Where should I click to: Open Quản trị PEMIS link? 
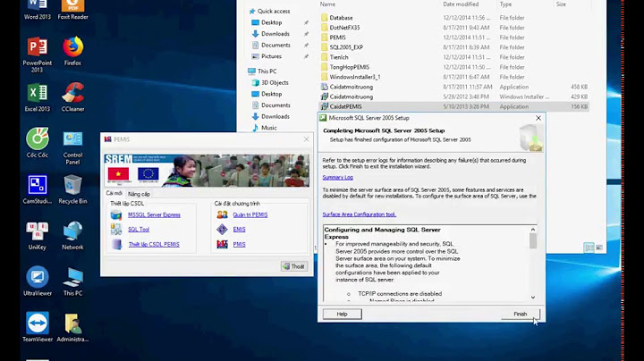point(250,215)
